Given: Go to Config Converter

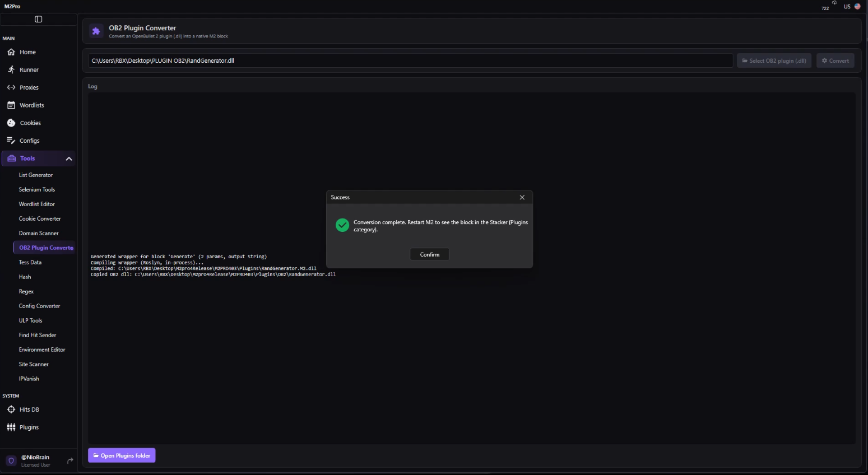Looking at the screenshot, I should tap(39, 306).
